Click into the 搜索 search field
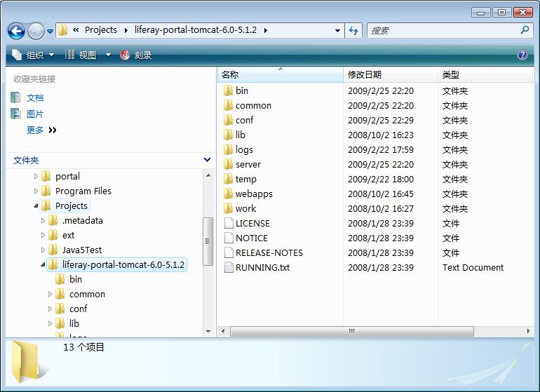 [444, 31]
